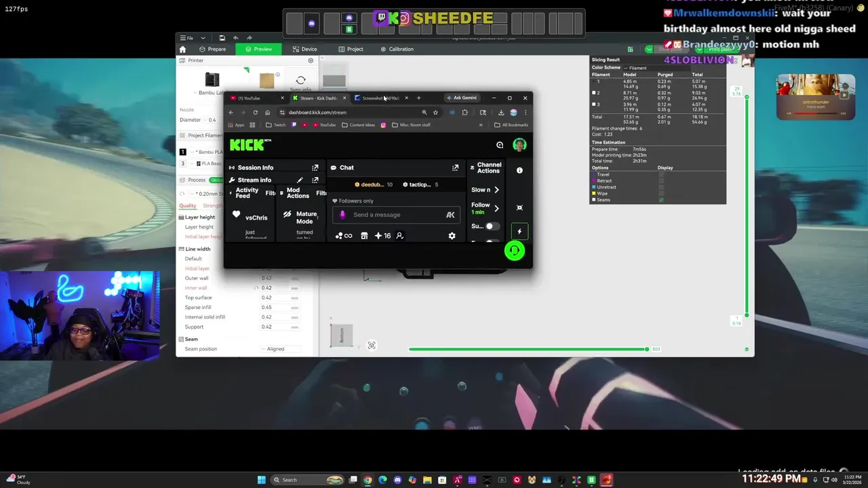Pop out the Session Info panel
The height and width of the screenshot is (488, 868).
tap(315, 167)
